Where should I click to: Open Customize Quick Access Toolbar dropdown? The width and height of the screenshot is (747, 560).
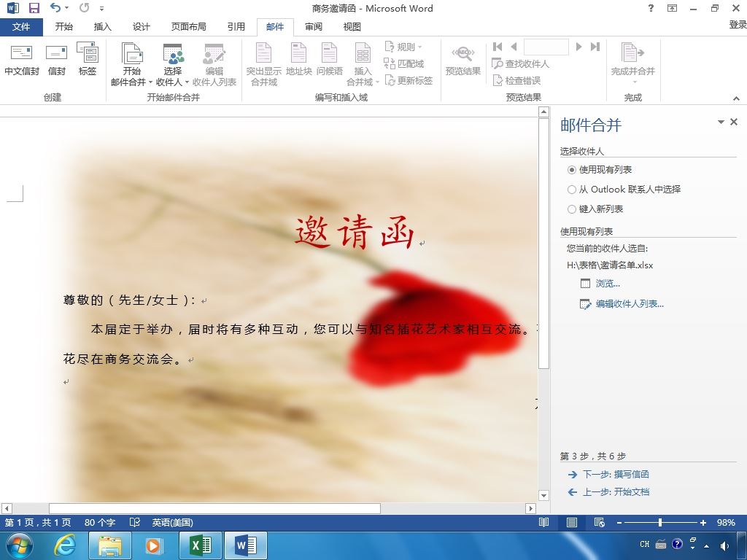(x=101, y=9)
